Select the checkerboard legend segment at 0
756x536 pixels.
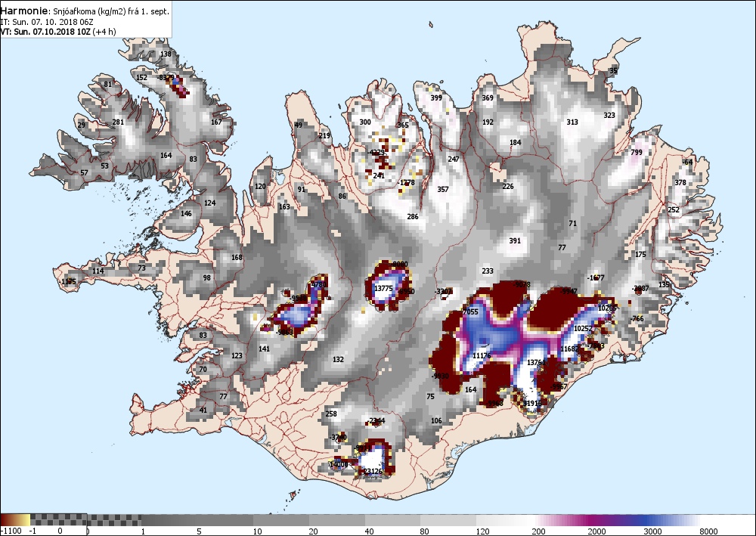(58, 519)
